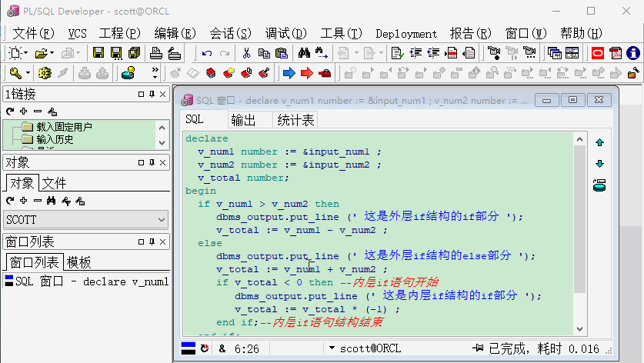Open the 工程(P) menu
This screenshot has width=644, height=363.
coord(119,33)
